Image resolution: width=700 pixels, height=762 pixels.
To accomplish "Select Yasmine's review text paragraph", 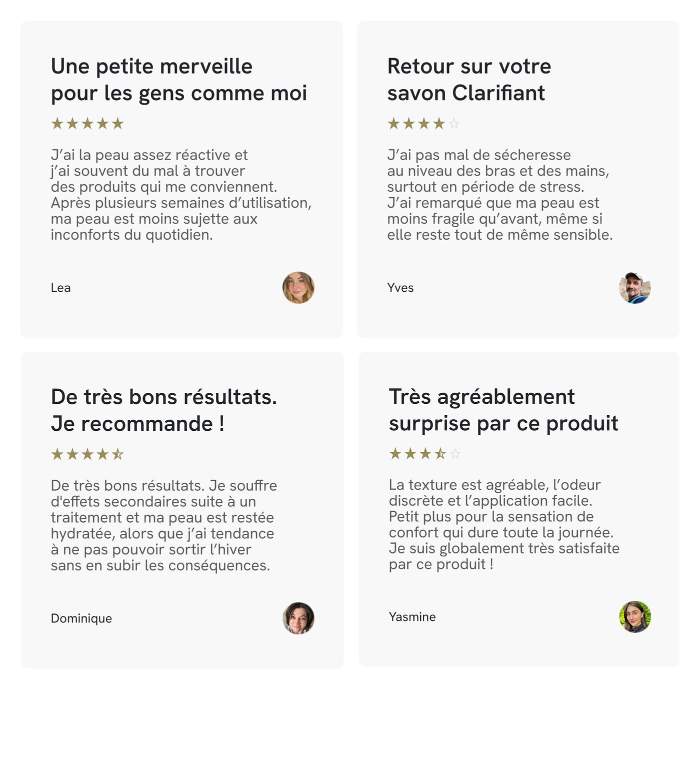I will [504, 524].
